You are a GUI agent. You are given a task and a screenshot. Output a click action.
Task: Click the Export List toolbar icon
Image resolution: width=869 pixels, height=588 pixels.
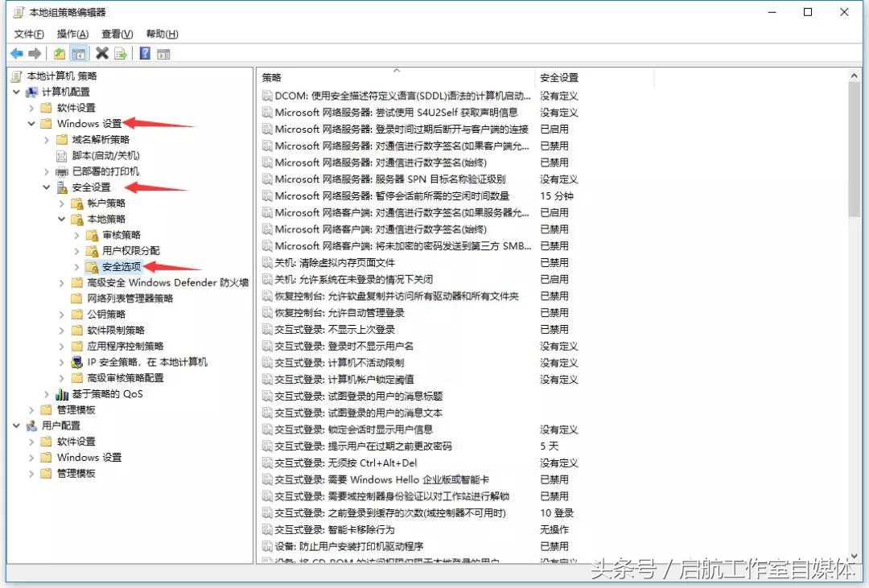point(120,53)
